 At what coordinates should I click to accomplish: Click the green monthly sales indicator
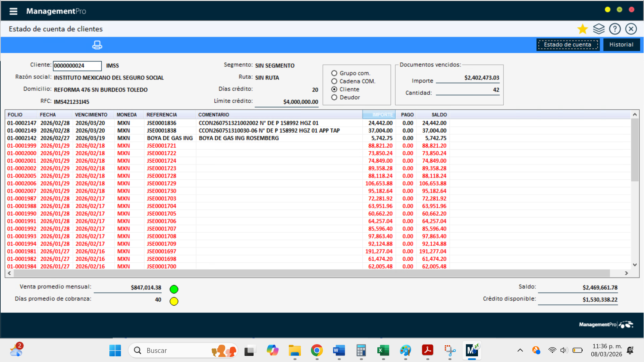click(174, 289)
